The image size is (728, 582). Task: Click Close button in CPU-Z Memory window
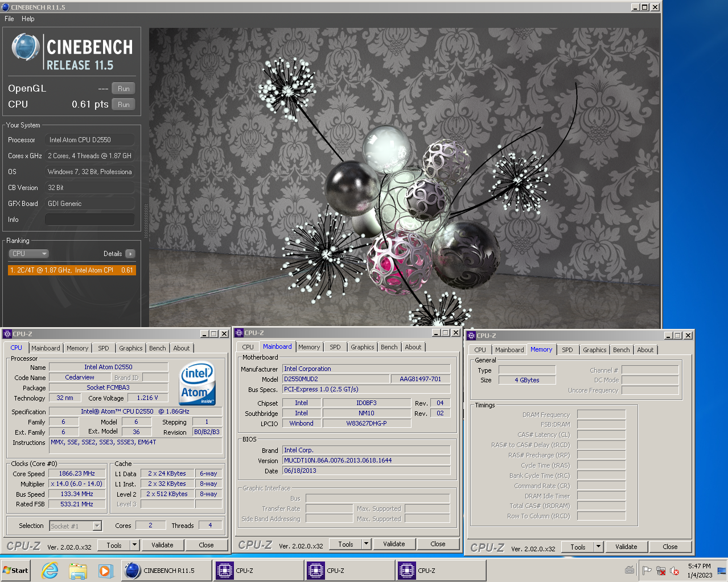(670, 547)
